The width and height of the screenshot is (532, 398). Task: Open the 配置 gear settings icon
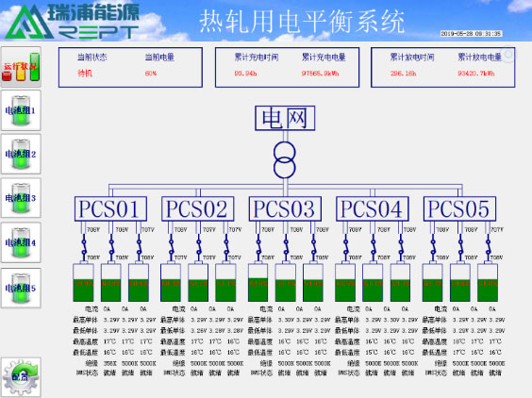click(x=21, y=377)
